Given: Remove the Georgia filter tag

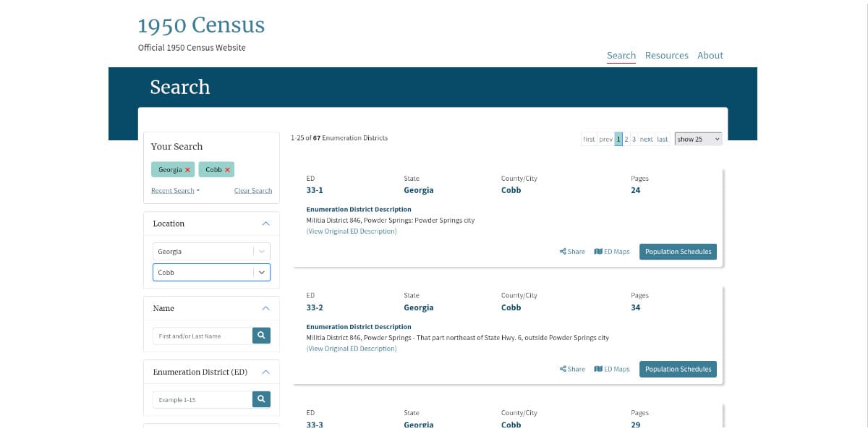Looking at the screenshot, I should (188, 170).
